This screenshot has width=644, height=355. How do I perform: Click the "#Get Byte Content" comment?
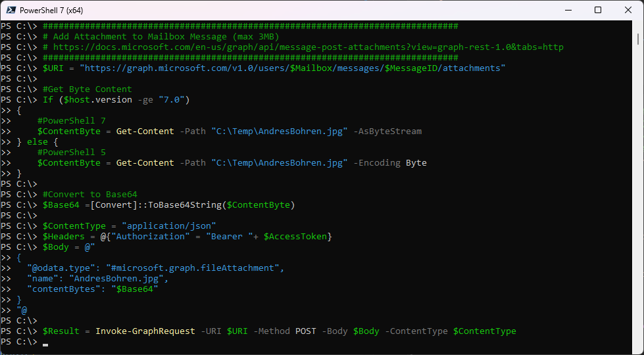coord(87,89)
